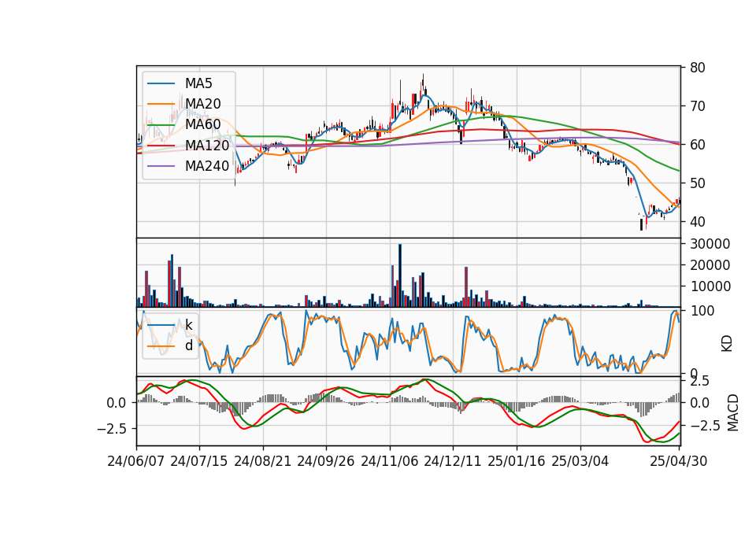Click the MACD vertical axis title
Image resolution: width=756 pixels, height=543 pixels.
click(733, 412)
